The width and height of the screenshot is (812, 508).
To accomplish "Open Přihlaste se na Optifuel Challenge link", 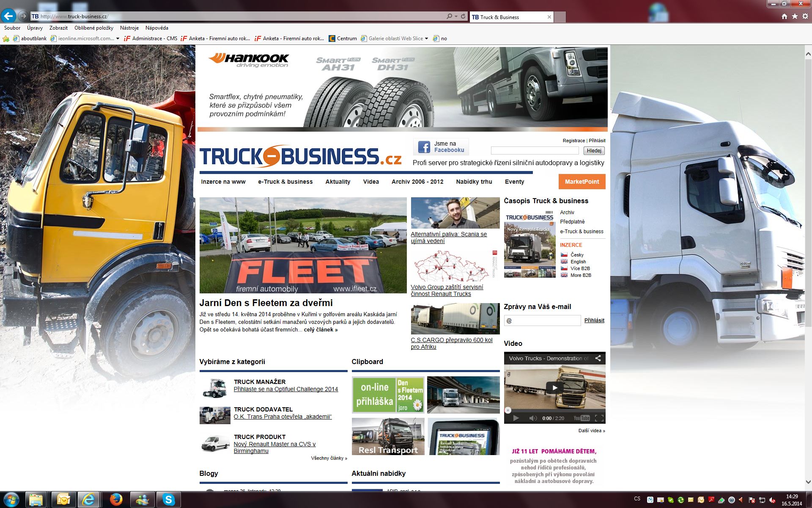I will [x=286, y=389].
